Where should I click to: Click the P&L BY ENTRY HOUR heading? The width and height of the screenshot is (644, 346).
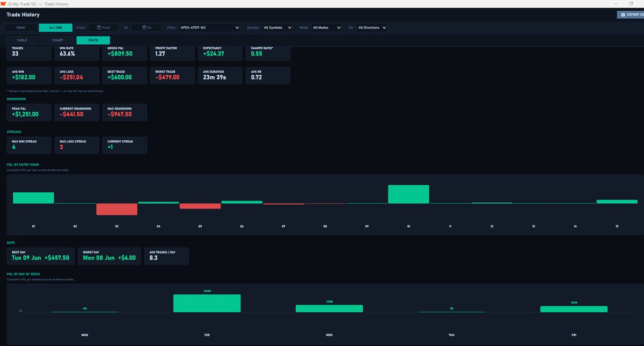pyautogui.click(x=23, y=164)
